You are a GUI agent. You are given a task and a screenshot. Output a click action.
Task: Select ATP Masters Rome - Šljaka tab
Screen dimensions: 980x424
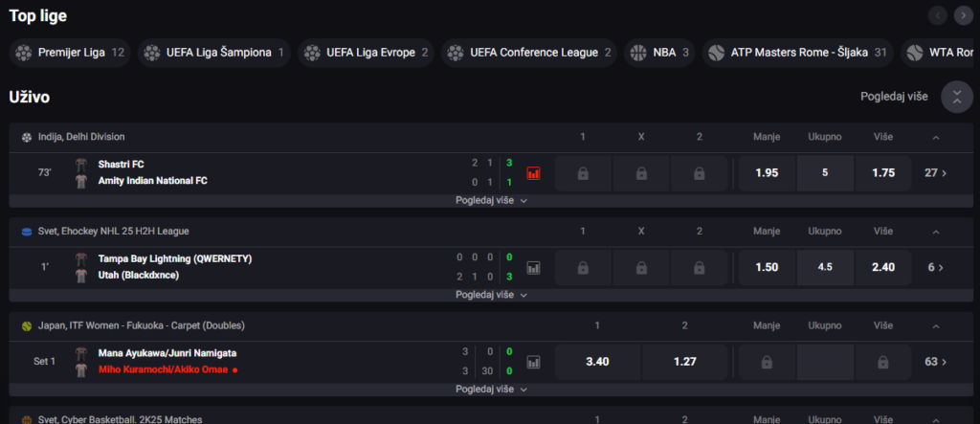(x=797, y=53)
